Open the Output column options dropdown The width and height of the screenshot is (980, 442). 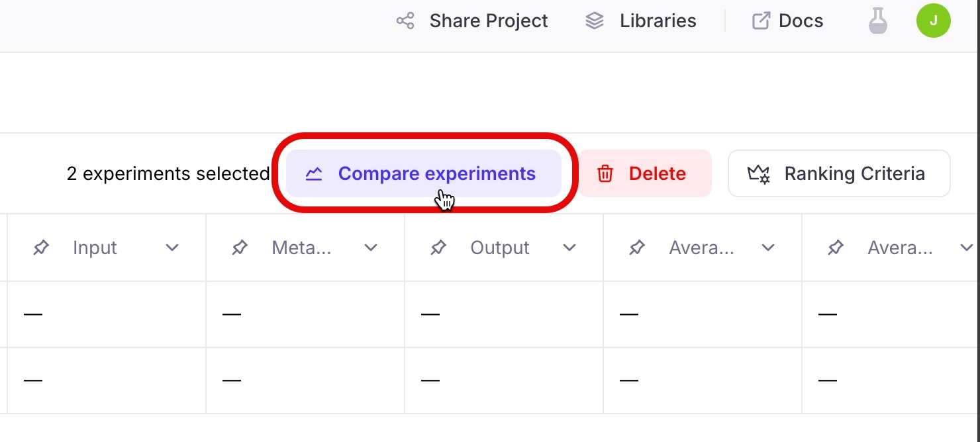pyautogui.click(x=569, y=247)
